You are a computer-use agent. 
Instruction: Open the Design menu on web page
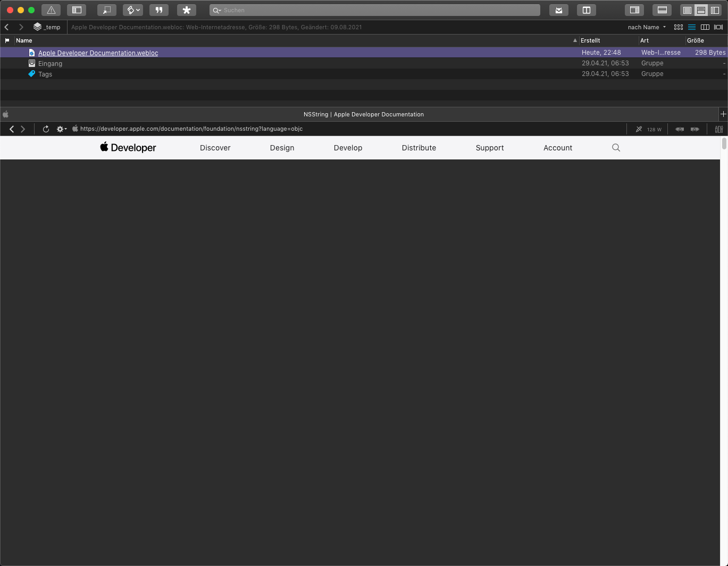pos(282,148)
